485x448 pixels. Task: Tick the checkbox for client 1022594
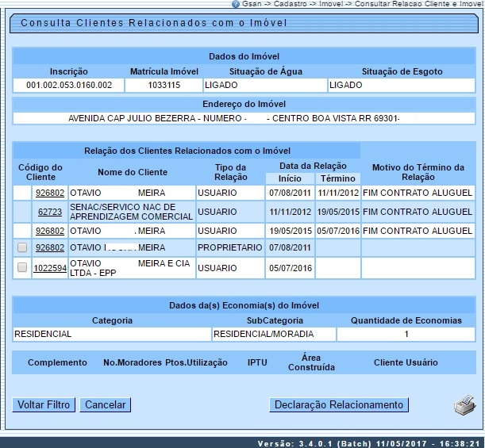[22, 268]
